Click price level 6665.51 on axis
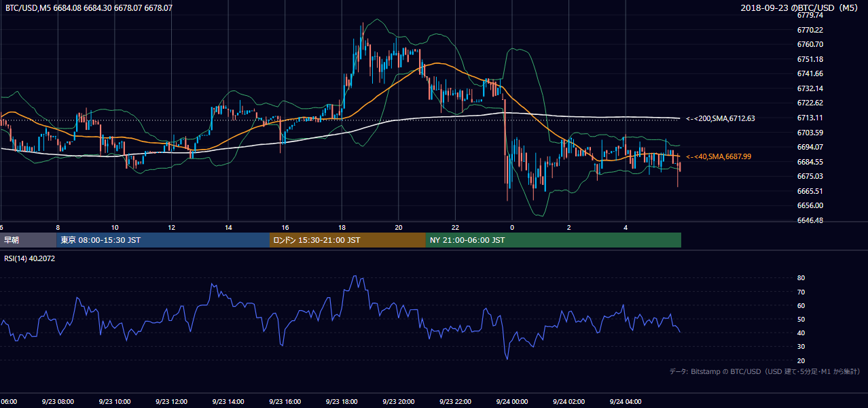Screen dimensions: 868x408 click(x=810, y=191)
